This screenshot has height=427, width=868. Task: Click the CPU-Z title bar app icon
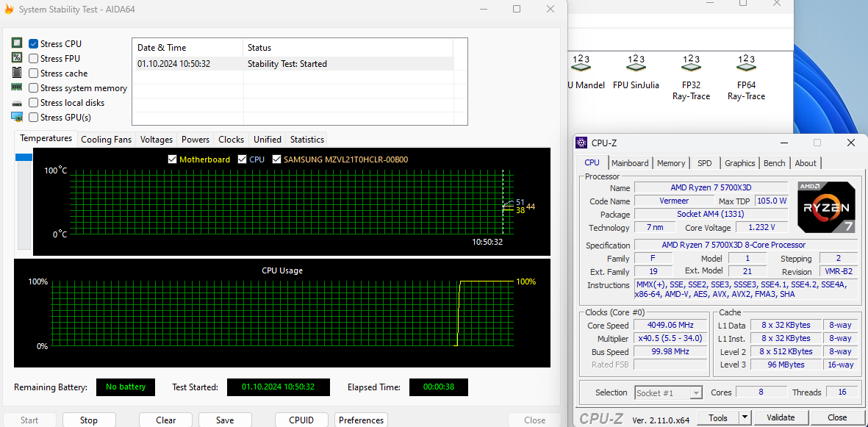(582, 143)
